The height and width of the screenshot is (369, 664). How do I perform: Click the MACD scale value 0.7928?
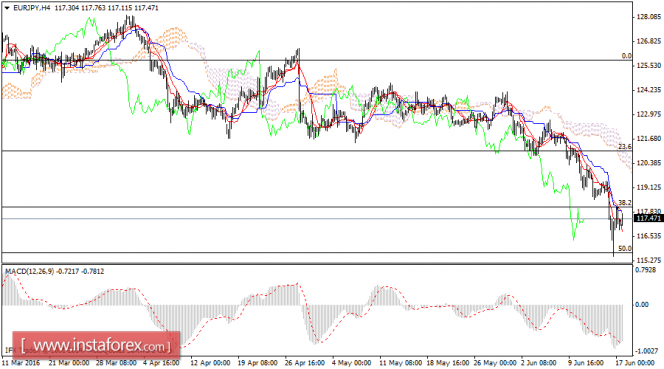point(646,269)
